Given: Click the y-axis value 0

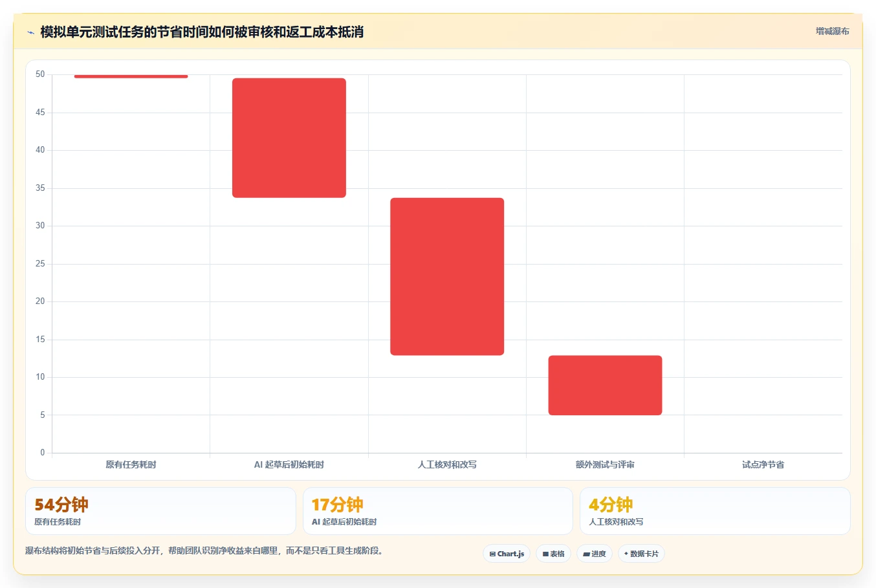Looking at the screenshot, I should pos(43,452).
